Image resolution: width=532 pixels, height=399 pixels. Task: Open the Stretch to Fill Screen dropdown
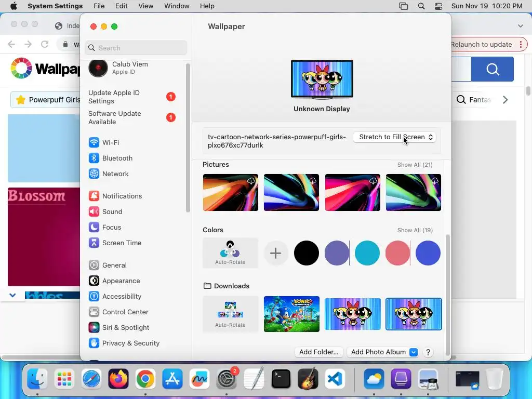coord(395,137)
